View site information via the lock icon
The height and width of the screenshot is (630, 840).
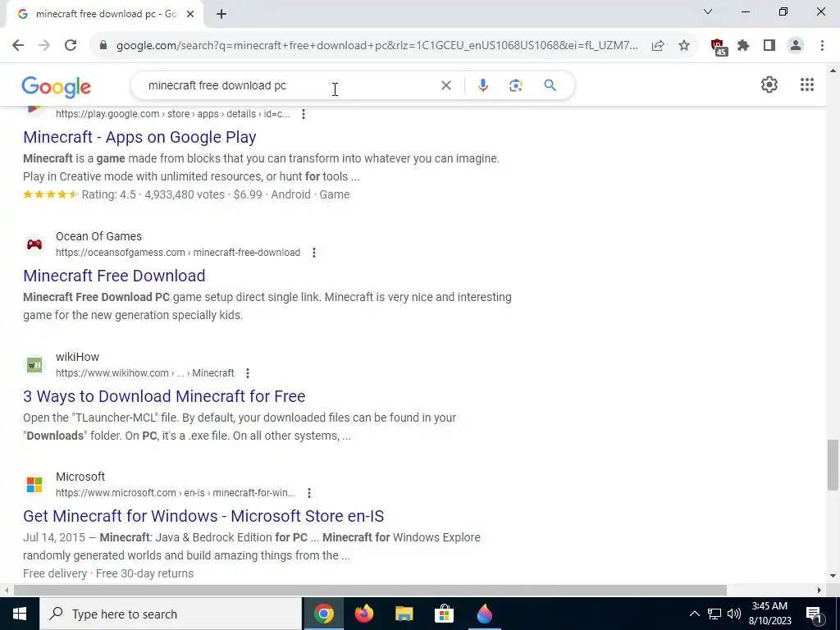[x=104, y=46]
